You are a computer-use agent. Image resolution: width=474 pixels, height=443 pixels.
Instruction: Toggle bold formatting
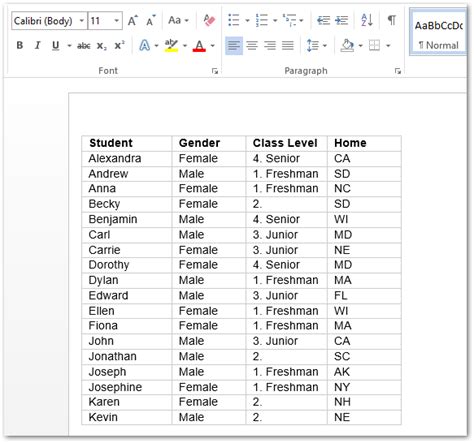click(20, 45)
